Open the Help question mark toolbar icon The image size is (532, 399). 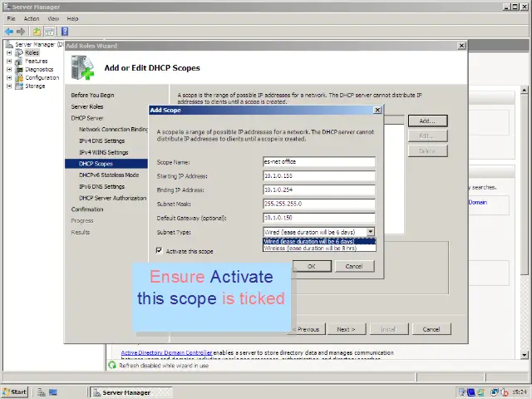pyautogui.click(x=65, y=32)
